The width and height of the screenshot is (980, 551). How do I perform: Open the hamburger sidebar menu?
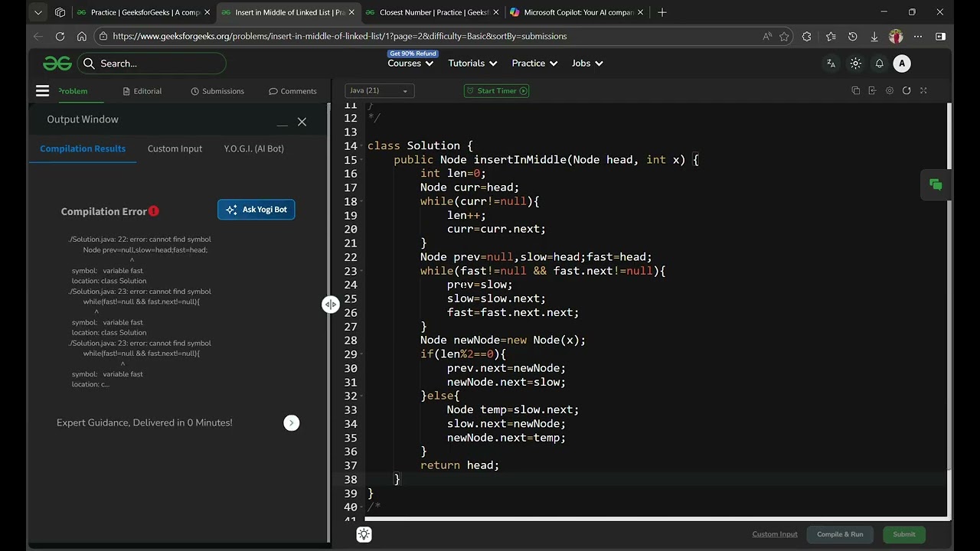pos(42,91)
